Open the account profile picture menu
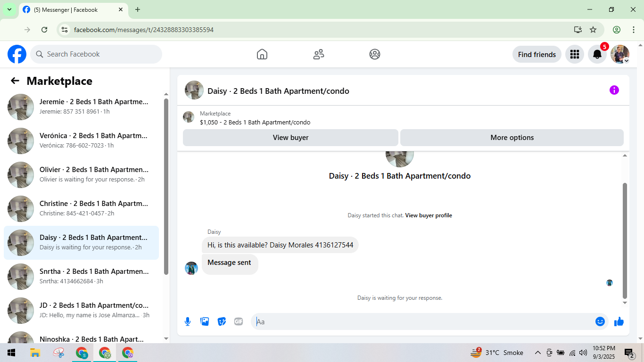This screenshot has height=362, width=644. tap(620, 54)
